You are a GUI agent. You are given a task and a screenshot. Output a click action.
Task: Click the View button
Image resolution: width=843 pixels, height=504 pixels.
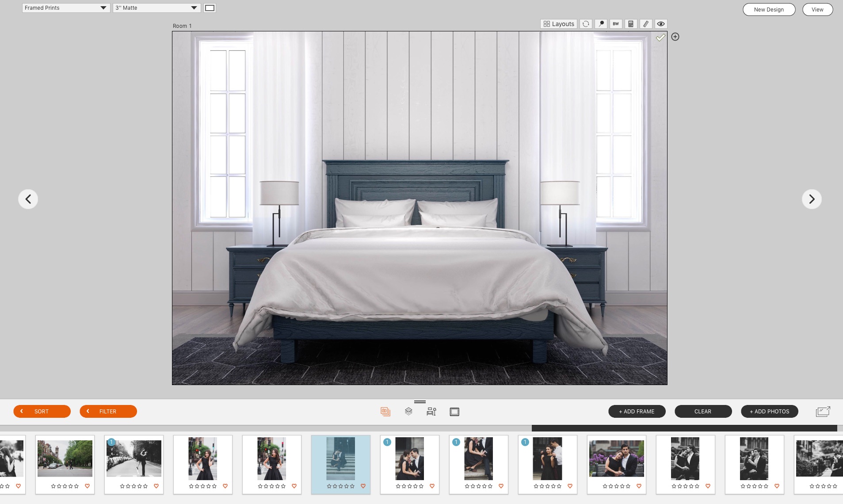click(x=817, y=9)
